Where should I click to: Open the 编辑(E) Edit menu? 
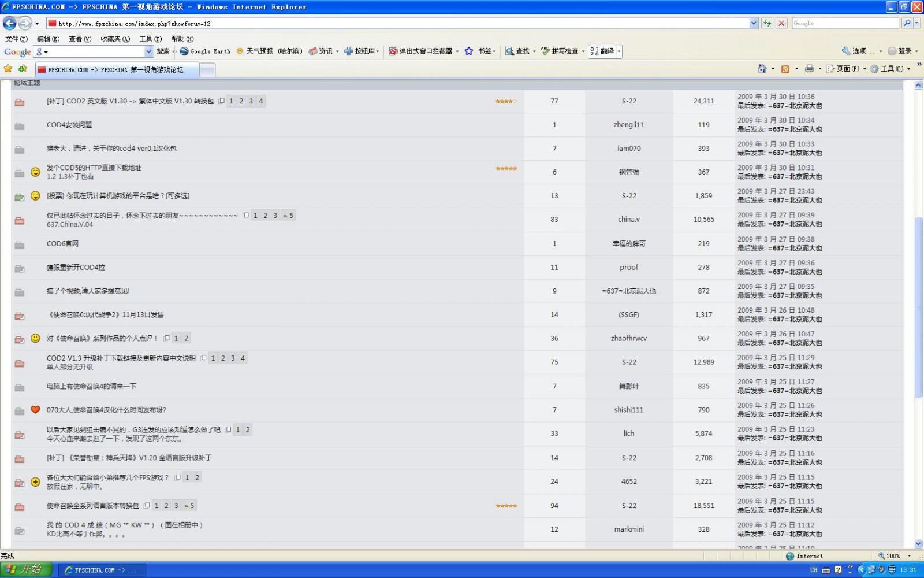(48, 39)
